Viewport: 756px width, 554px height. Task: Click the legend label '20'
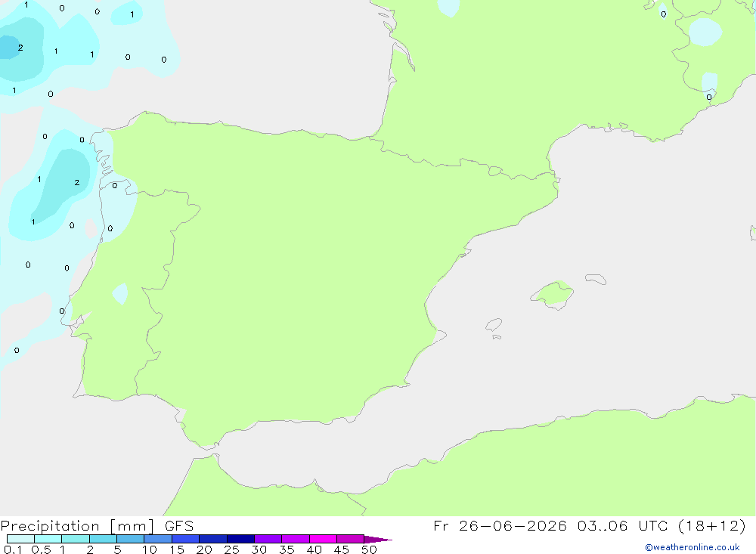204,549
